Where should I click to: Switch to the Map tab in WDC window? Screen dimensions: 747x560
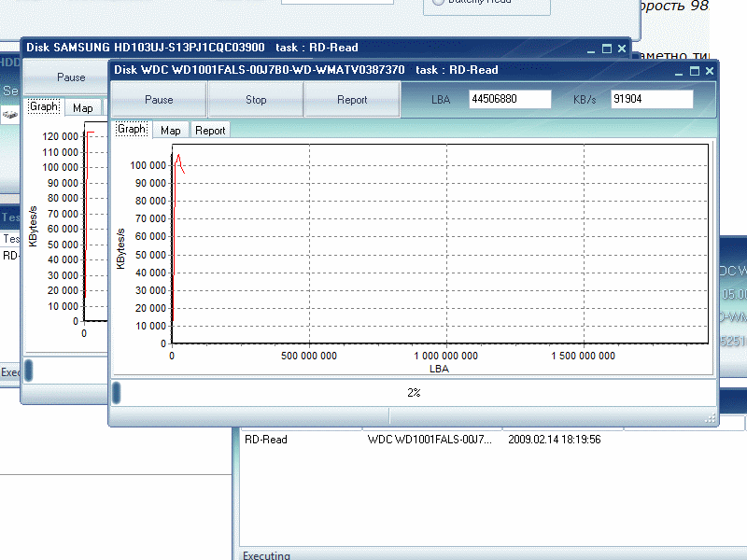[171, 131]
